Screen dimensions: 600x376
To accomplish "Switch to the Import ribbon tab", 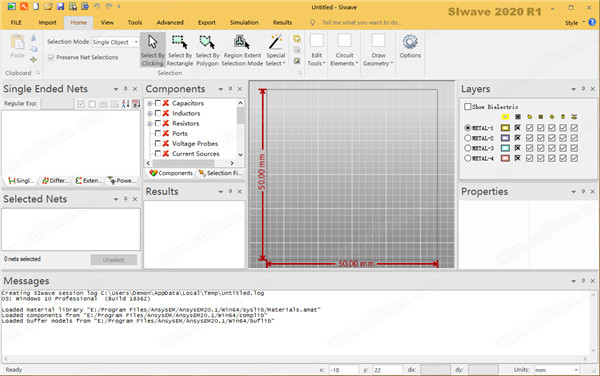I will 47,23.
